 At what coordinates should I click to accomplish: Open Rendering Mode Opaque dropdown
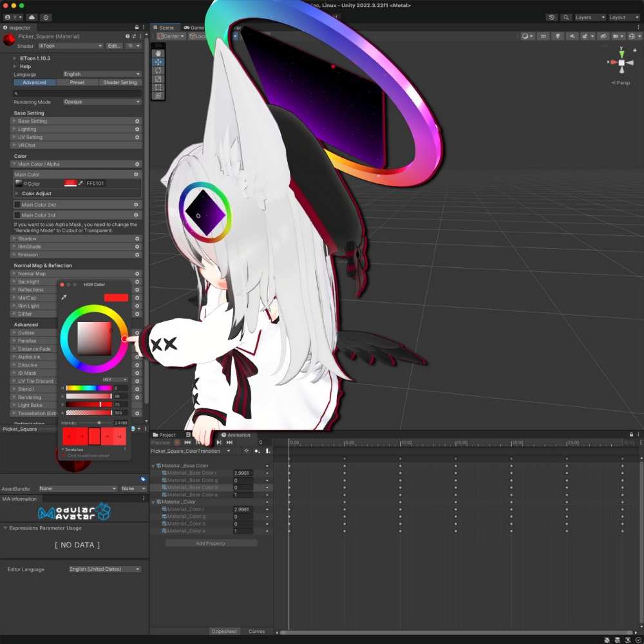102,102
